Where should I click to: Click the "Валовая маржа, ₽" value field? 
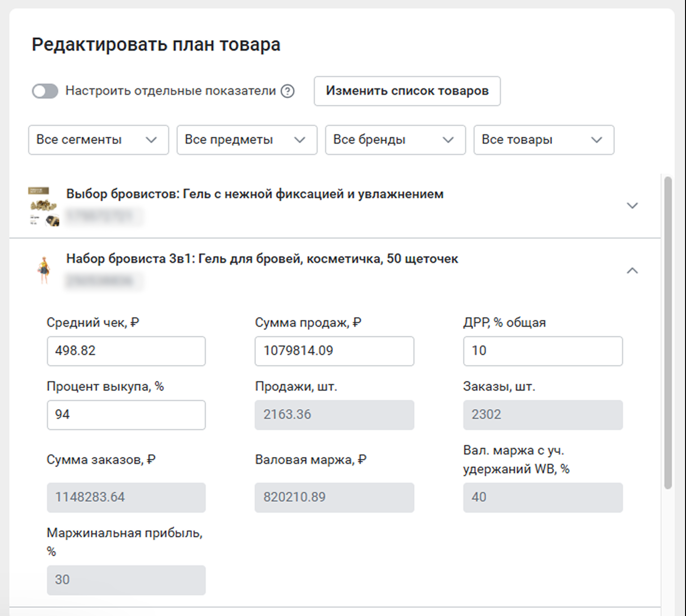(334, 497)
